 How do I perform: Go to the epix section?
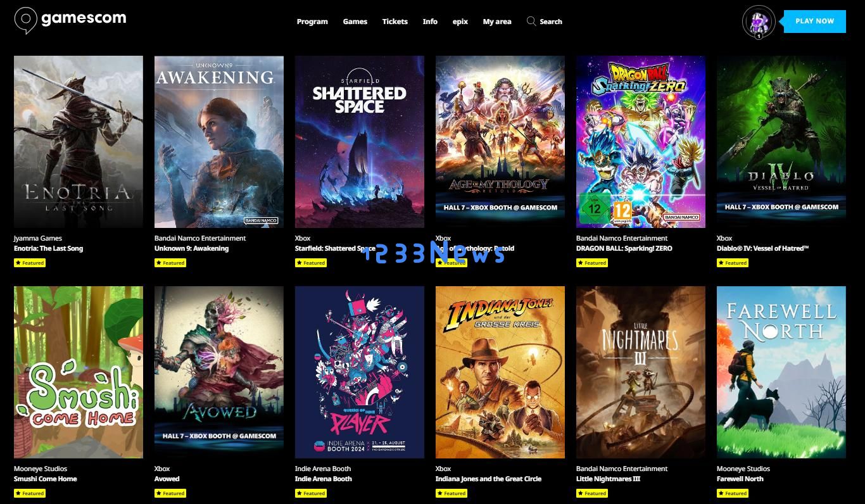tap(460, 22)
